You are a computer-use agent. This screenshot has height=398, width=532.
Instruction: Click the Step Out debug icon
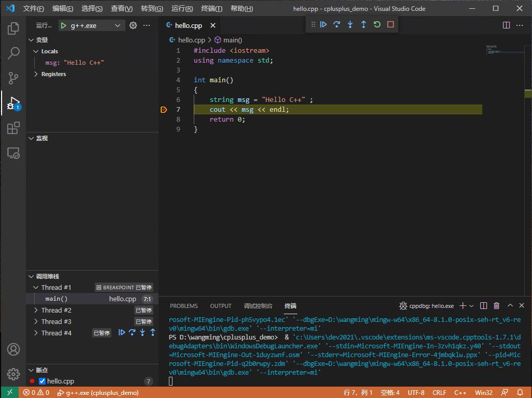364,24
